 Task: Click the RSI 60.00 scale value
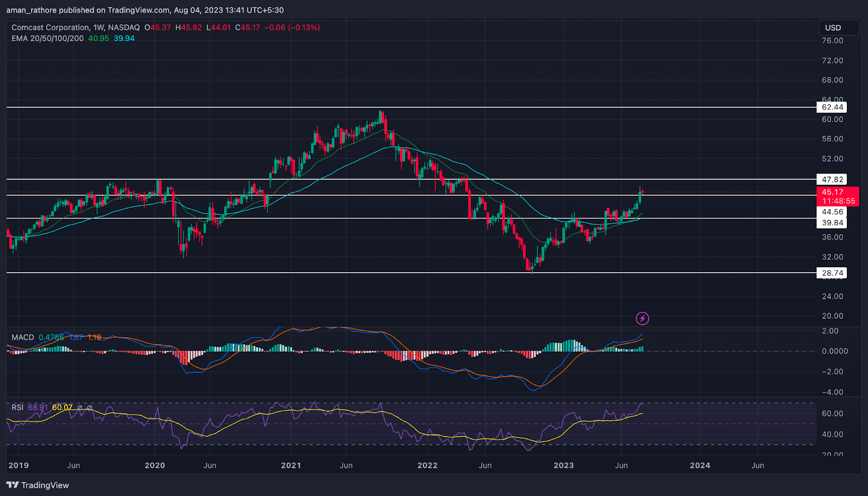click(832, 414)
